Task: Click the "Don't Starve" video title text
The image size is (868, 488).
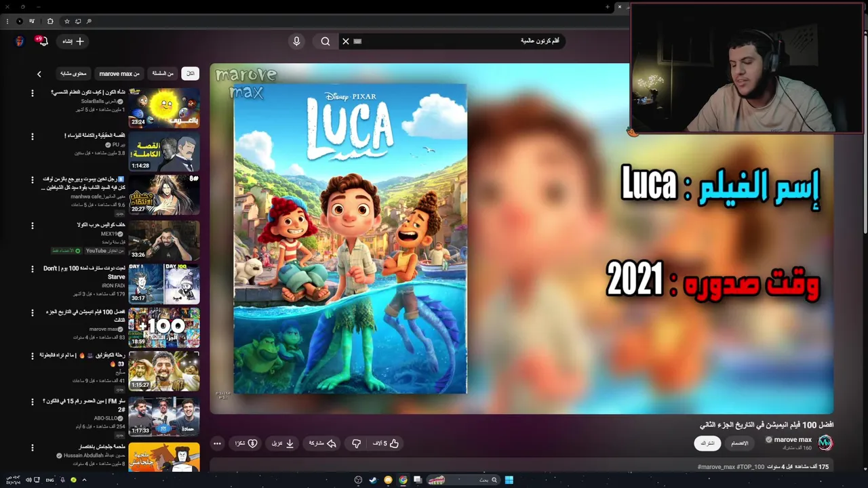Action: click(x=84, y=272)
